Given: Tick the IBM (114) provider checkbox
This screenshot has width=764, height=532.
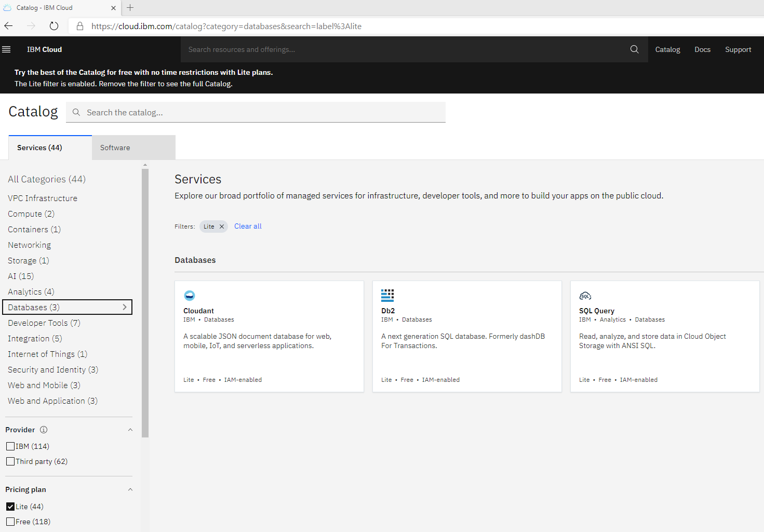Looking at the screenshot, I should pyautogui.click(x=10, y=446).
